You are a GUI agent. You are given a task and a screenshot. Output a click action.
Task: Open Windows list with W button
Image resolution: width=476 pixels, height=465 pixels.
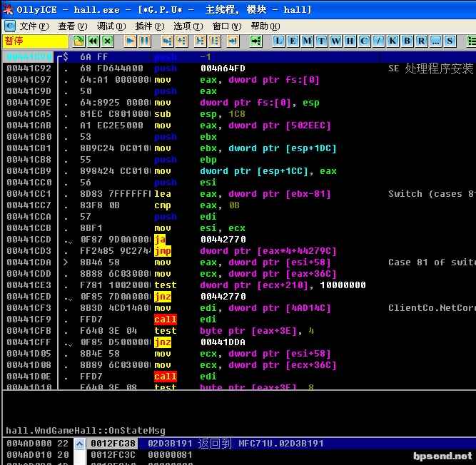[335, 41]
